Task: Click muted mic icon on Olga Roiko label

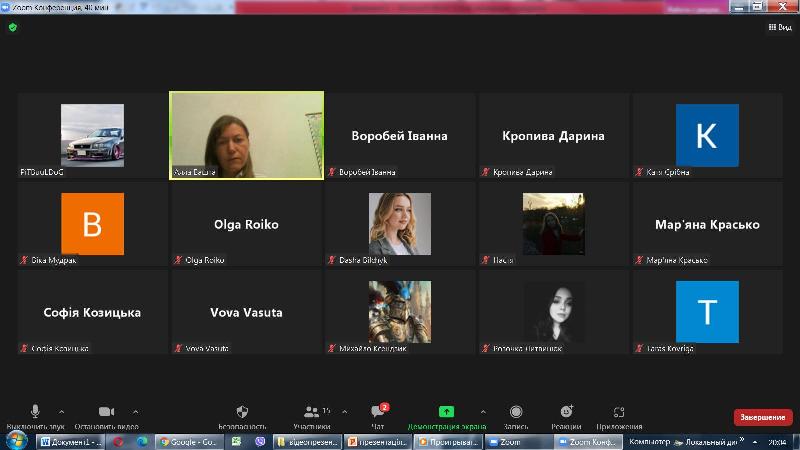Action: [x=178, y=260]
